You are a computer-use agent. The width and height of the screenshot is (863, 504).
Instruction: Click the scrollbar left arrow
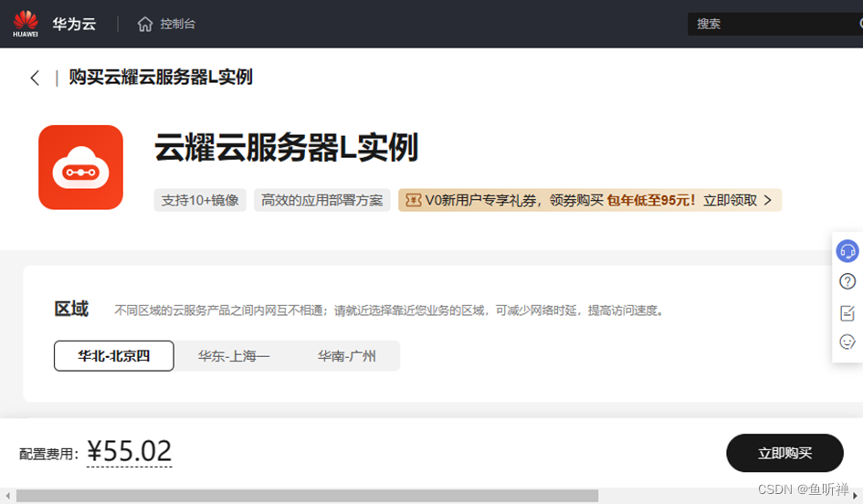pos(7,496)
